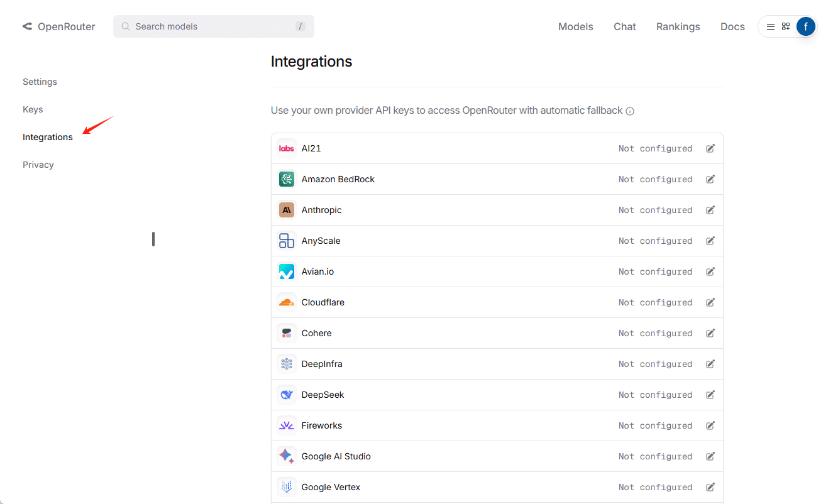Viewport: 833px width, 504px height.
Task: Click the Integrations page heading
Action: 311,62
